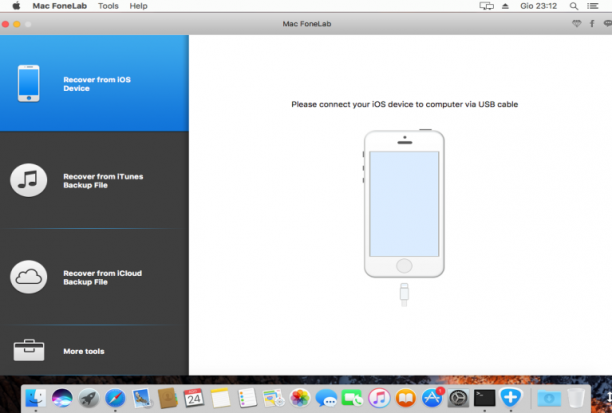Click the iPhone icon in sidebar
The height and width of the screenshot is (413, 612).
[28, 83]
